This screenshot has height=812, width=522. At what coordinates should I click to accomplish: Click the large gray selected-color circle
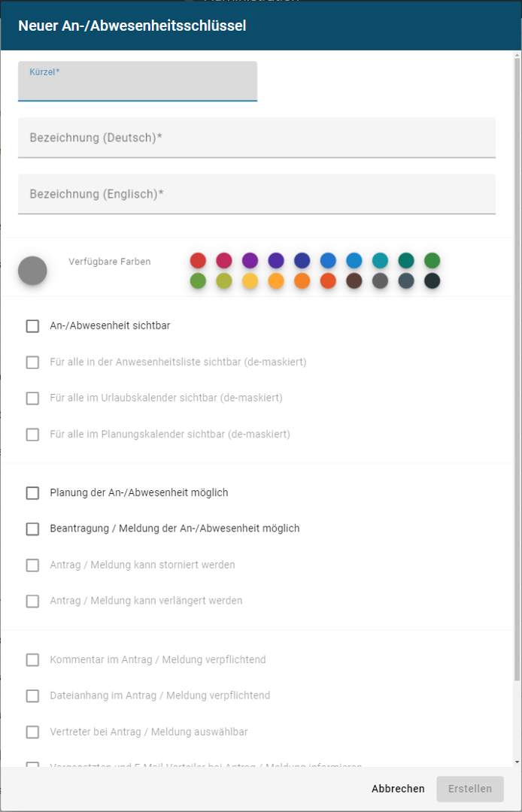[x=32, y=271]
